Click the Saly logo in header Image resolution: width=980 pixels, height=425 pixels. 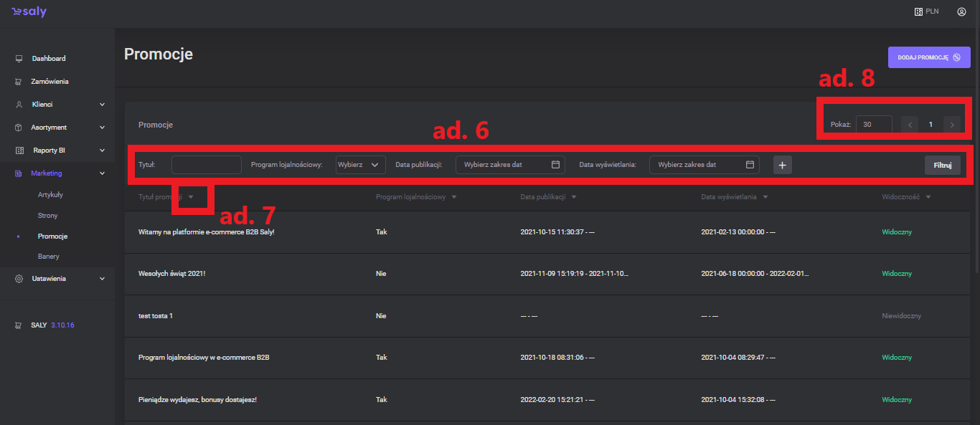(29, 12)
